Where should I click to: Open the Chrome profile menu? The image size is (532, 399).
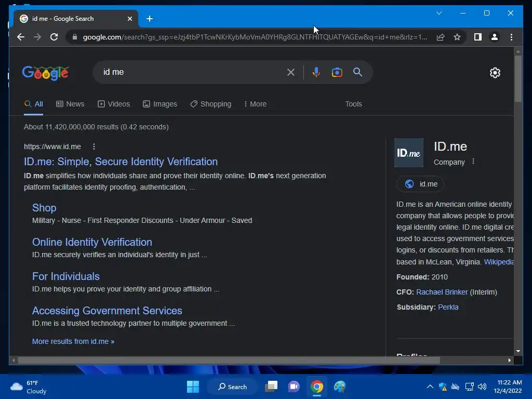(495, 37)
